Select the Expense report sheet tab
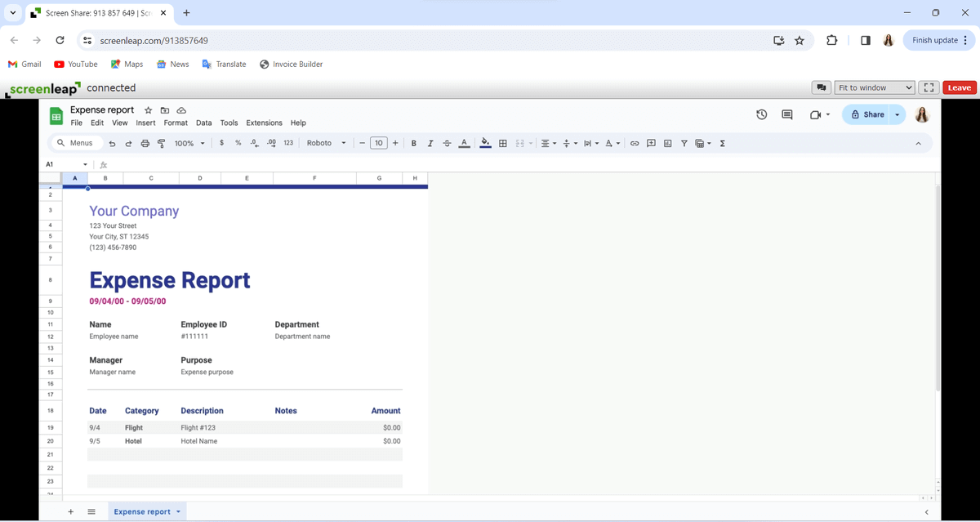980x522 pixels. (x=142, y=511)
